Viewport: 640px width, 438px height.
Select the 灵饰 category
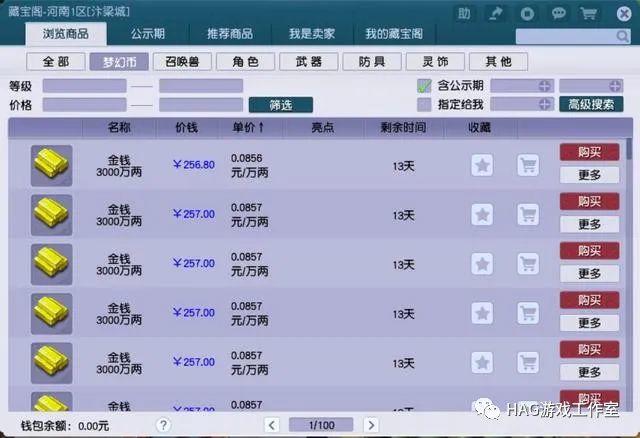[436, 62]
